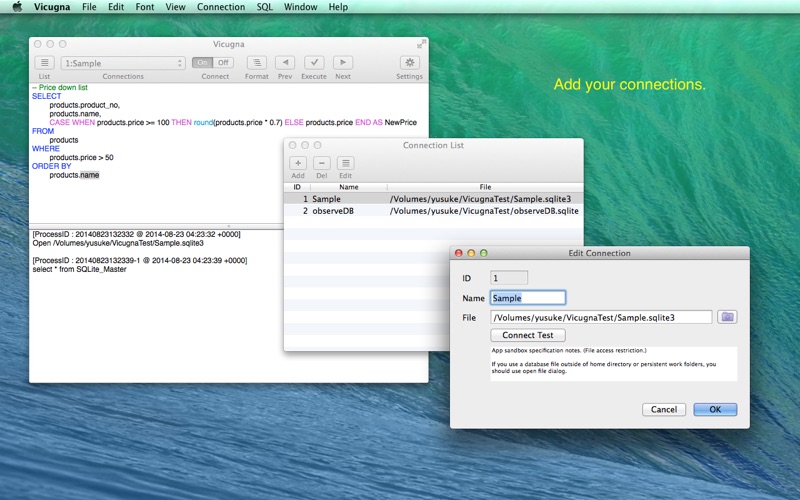
Task: Click 'Open /Volumes/yusuke/VicugnaTest/Sample.sqlite3' log line
Action: [x=118, y=243]
